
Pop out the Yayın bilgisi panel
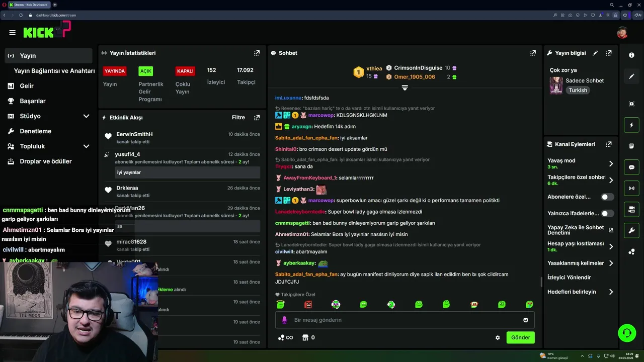(609, 53)
